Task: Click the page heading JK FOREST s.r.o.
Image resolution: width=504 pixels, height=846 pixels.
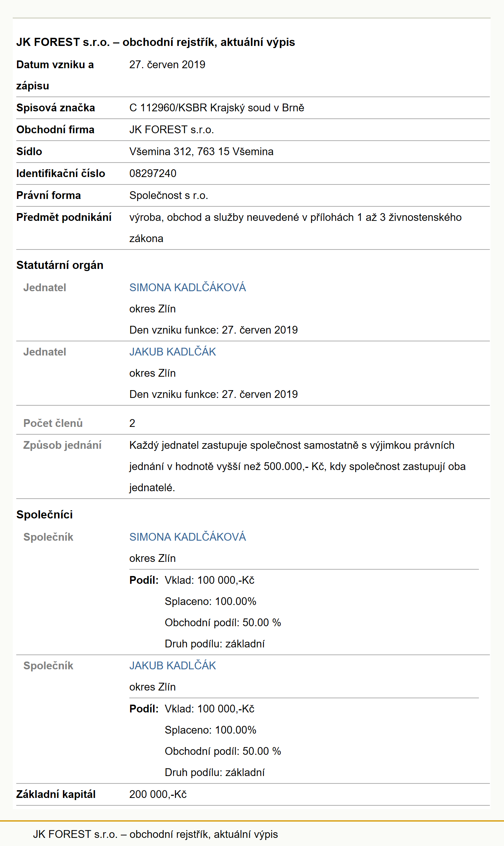Action: coord(156,42)
